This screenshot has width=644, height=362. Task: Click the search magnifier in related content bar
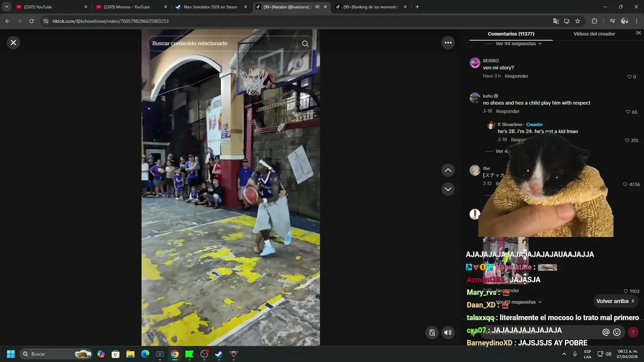pyautogui.click(x=305, y=44)
